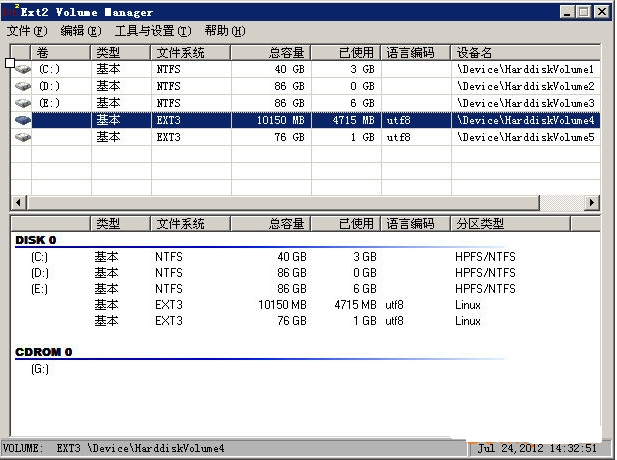The image size is (617, 460).
Task: Click 总容量 column header in the lower pane
Action: pos(271,224)
